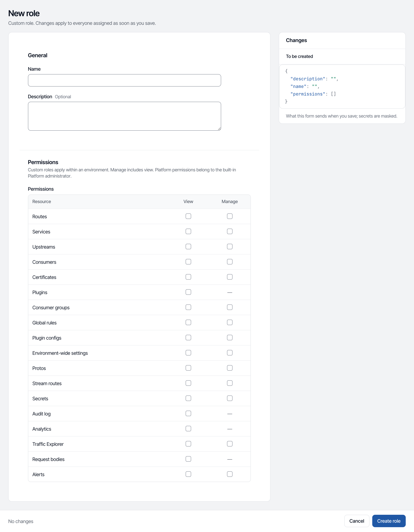Screen dimensions: 414x532
Task: Grant Manage on Consumers
Action: point(230,262)
